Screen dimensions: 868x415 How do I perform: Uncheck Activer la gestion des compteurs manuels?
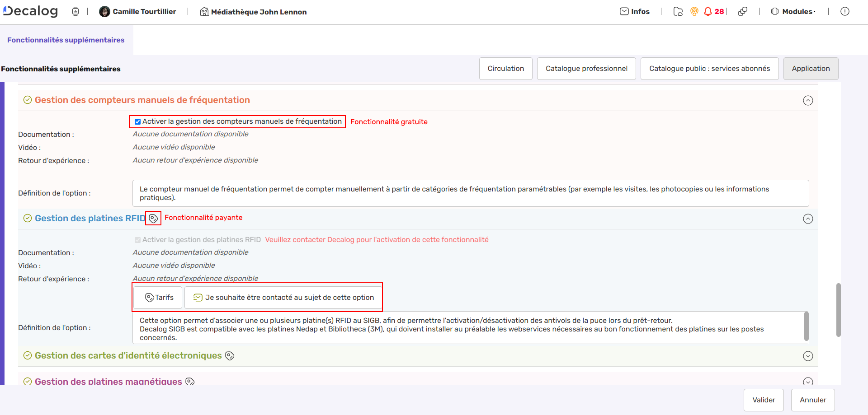click(137, 121)
